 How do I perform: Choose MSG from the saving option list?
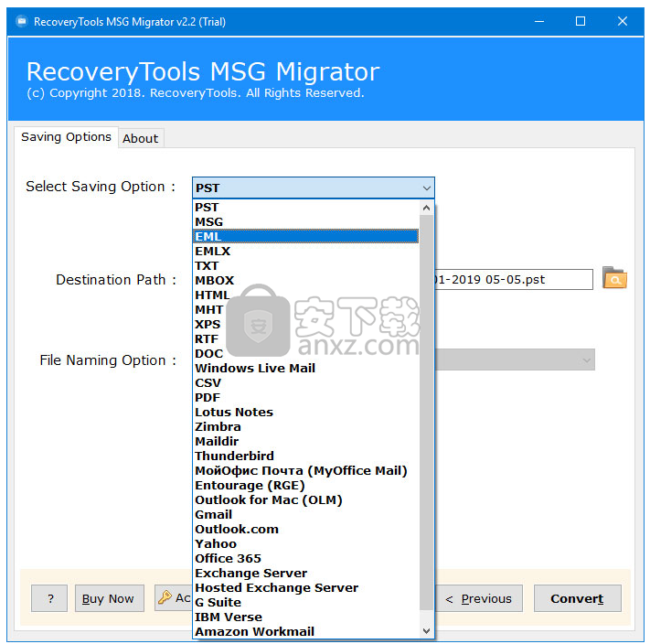click(x=306, y=221)
